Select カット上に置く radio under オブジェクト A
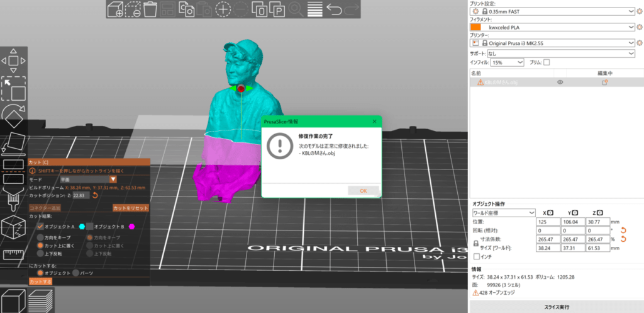This screenshot has width=644, height=313. pos(40,246)
